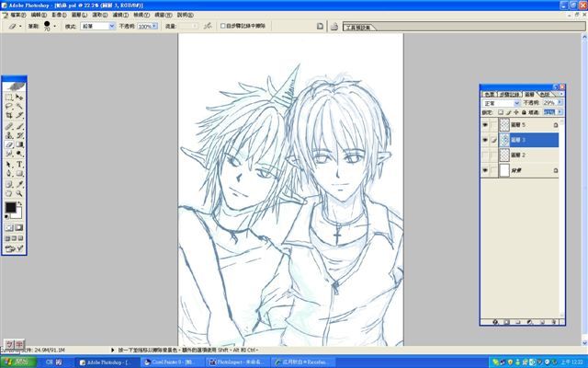Image resolution: width=588 pixels, height=368 pixels.
Task: Select the Healing Brush tool
Action: [x=9, y=126]
